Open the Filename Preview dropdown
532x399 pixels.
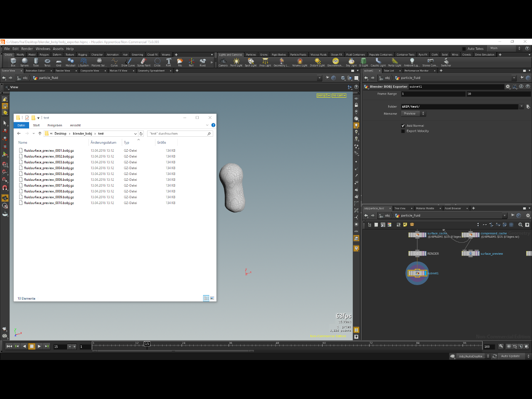(x=424, y=113)
